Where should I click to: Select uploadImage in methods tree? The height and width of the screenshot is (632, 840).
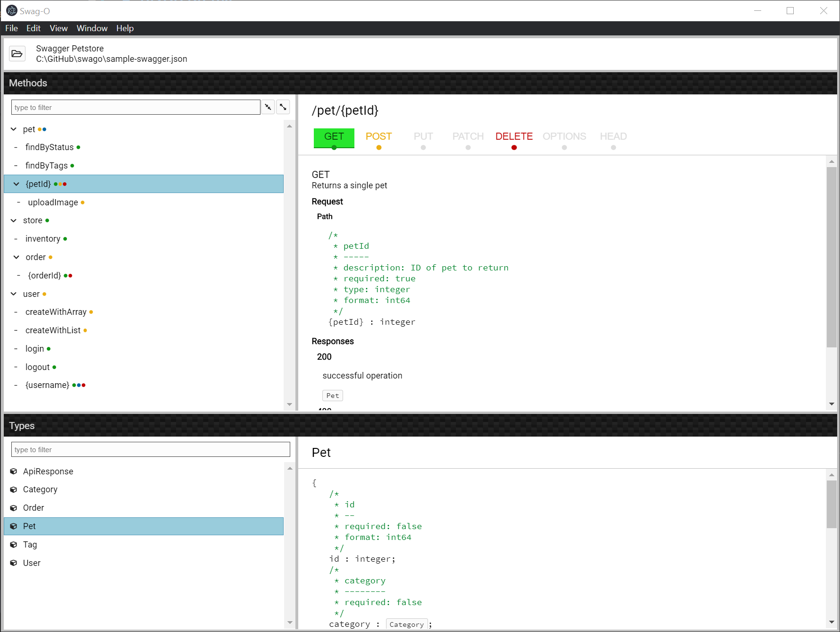53,202
